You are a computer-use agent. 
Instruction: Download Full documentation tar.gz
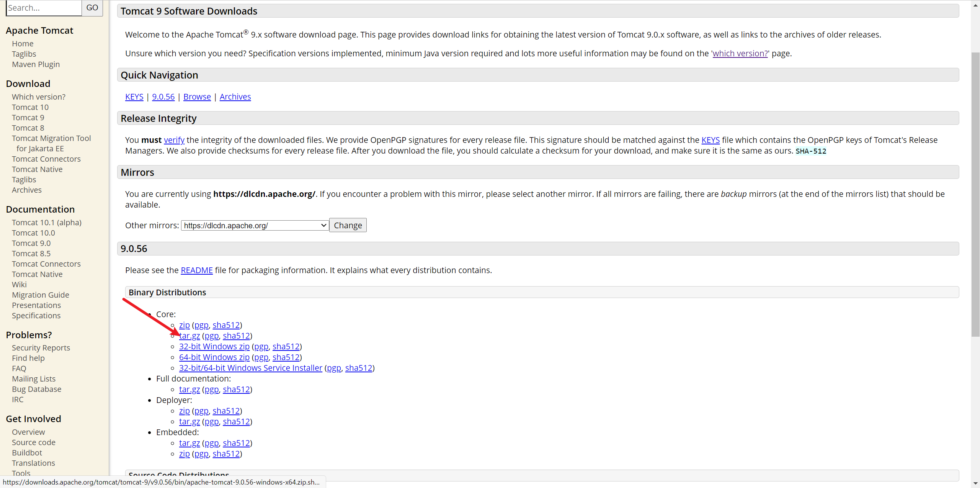(x=189, y=390)
